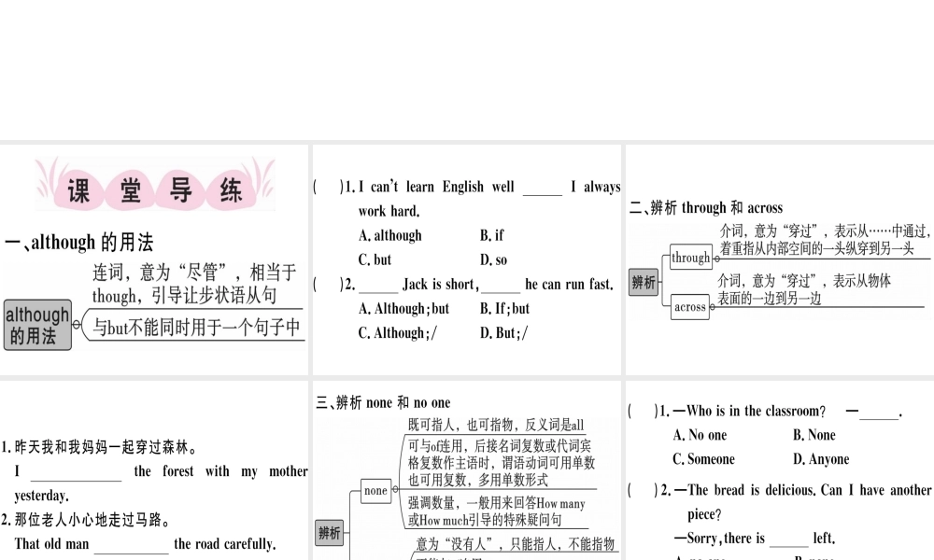Select sentence 1. 昨天我和我妈妈一起穿过森林。
This screenshot has width=934, height=560.
tap(99, 447)
